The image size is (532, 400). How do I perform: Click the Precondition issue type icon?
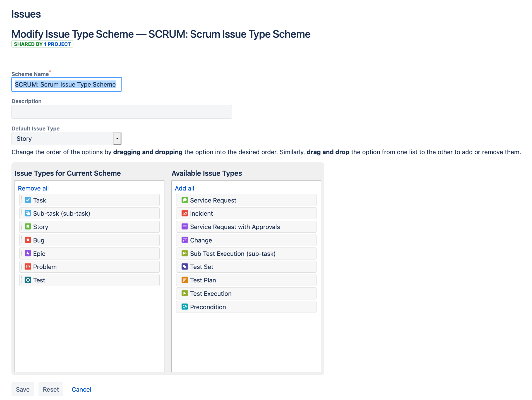tap(185, 307)
